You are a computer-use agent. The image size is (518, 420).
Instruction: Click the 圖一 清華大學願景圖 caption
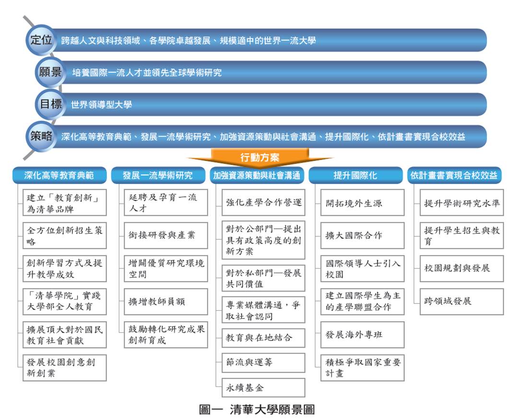pos(257,410)
